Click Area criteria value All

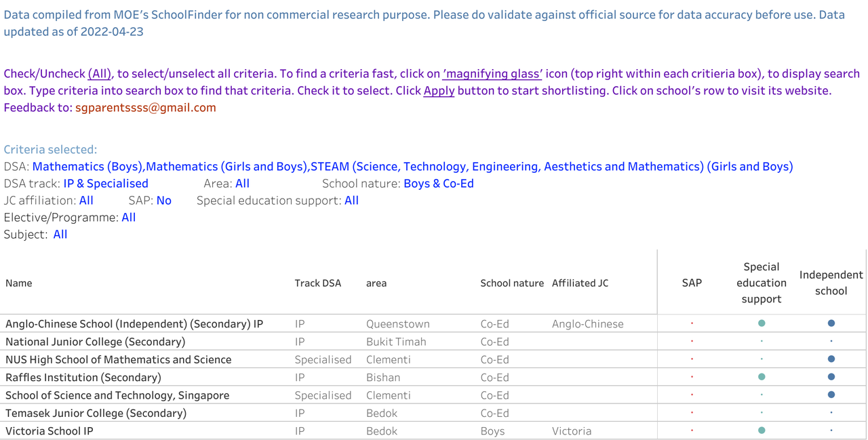point(242,184)
